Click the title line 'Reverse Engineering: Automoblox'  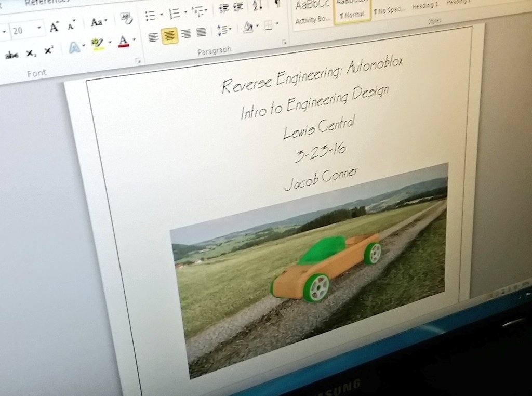coord(312,75)
